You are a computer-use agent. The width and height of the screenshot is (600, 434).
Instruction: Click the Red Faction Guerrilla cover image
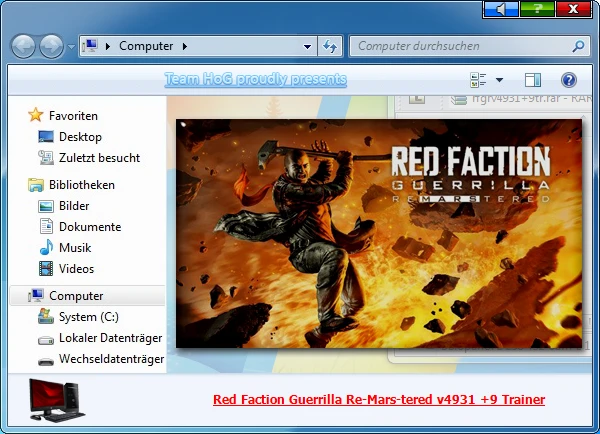click(x=379, y=233)
